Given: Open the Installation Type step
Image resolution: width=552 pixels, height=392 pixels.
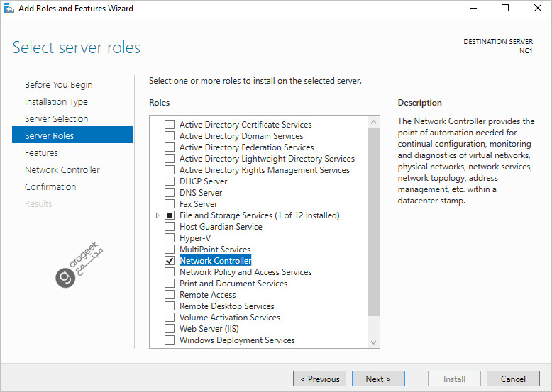Looking at the screenshot, I should [56, 102].
